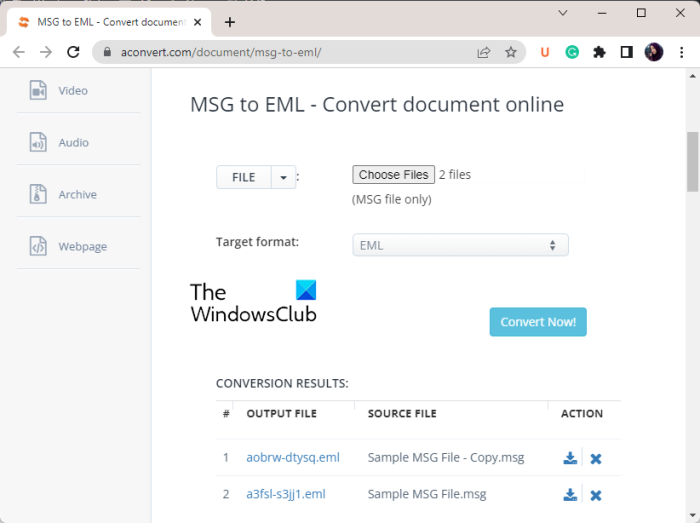
Task: View site information via lock icon
Action: tap(107, 52)
